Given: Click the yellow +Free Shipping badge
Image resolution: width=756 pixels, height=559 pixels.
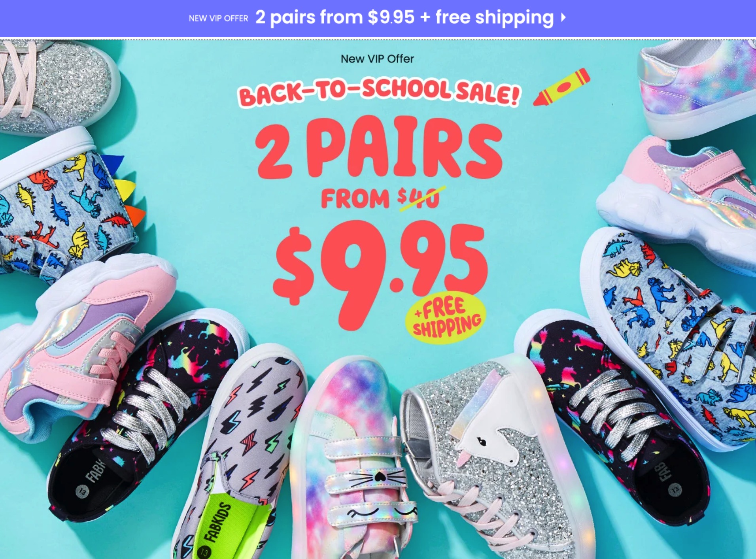Looking at the screenshot, I should pyautogui.click(x=446, y=318).
